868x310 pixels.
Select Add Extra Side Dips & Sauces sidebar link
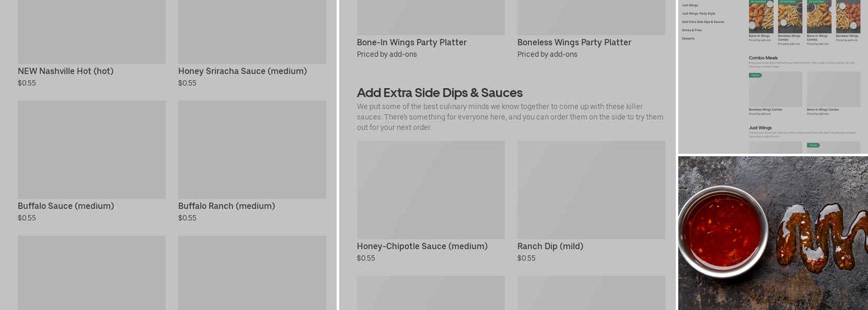point(702,22)
